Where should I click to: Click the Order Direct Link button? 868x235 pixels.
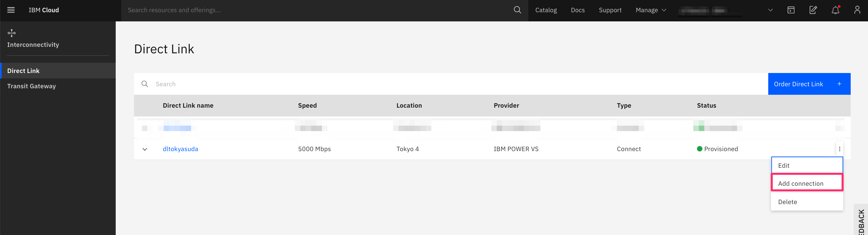[x=809, y=84]
